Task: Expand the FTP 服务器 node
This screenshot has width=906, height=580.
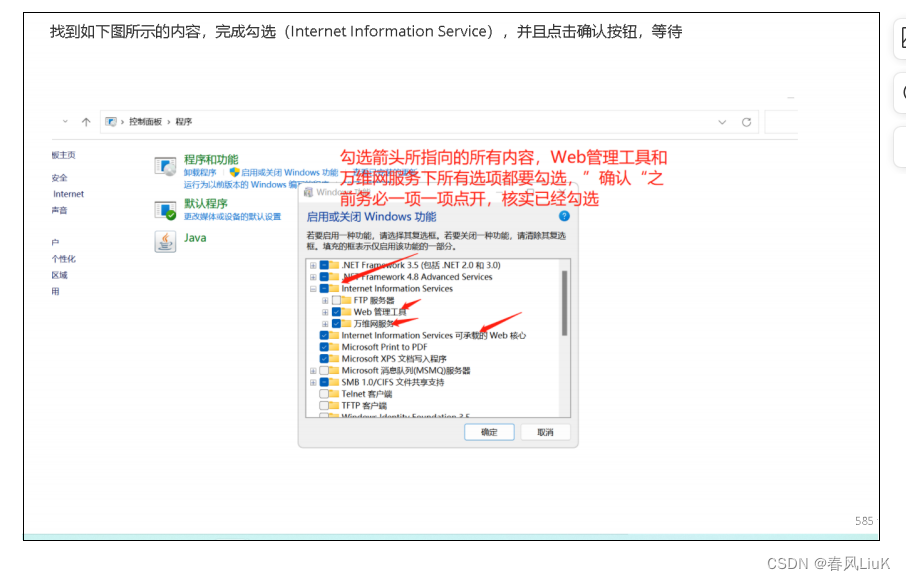Action: point(325,300)
